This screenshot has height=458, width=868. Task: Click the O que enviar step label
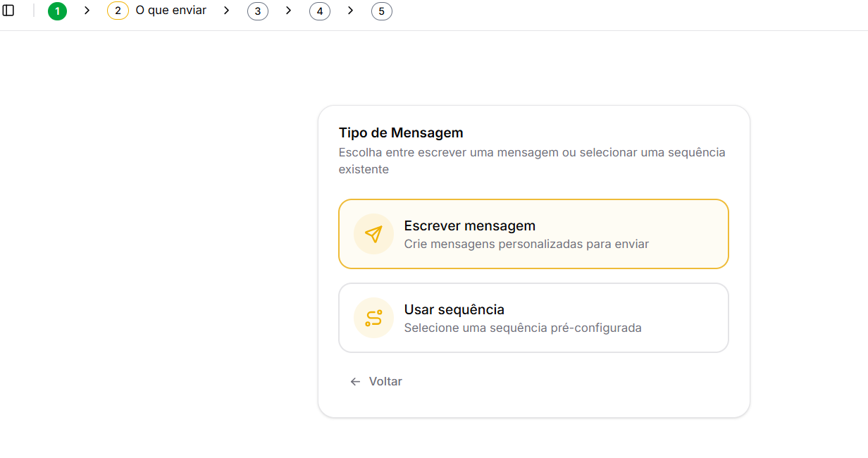coord(171,11)
